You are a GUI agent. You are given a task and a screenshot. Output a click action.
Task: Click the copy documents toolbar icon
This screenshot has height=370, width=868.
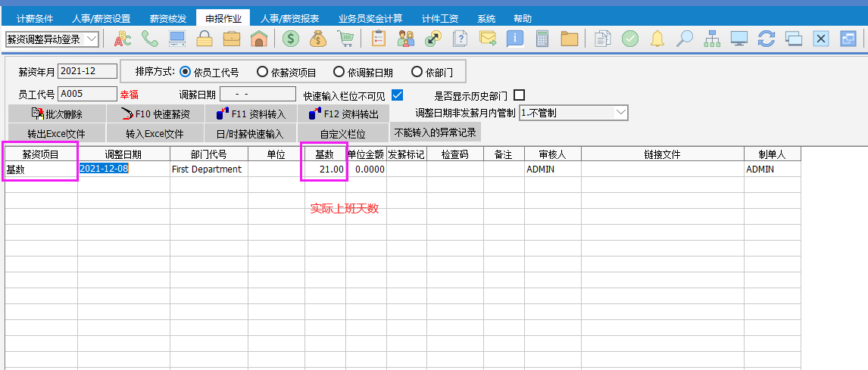click(602, 39)
